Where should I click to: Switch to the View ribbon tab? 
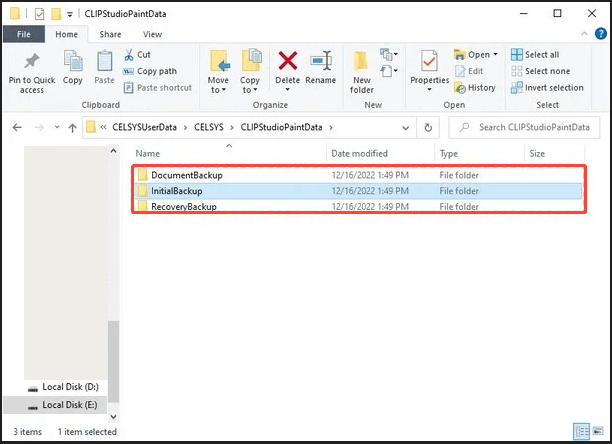152,33
